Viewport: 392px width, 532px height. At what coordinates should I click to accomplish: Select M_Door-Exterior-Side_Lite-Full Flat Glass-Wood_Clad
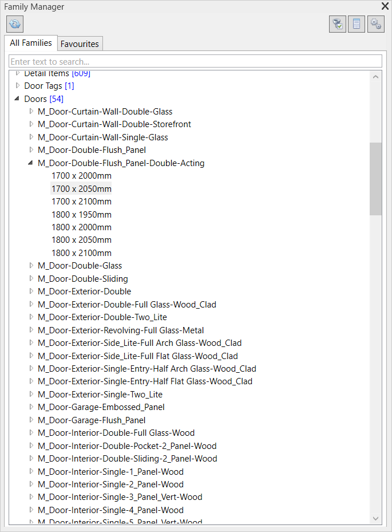point(138,356)
